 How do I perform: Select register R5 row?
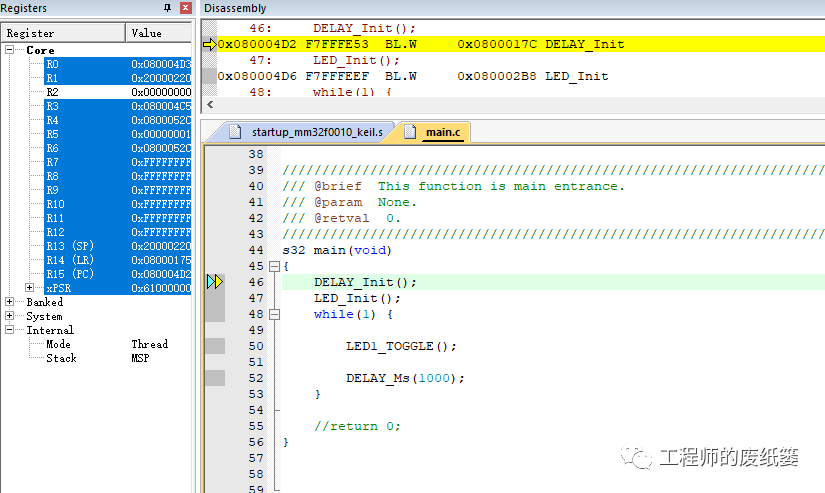117,134
